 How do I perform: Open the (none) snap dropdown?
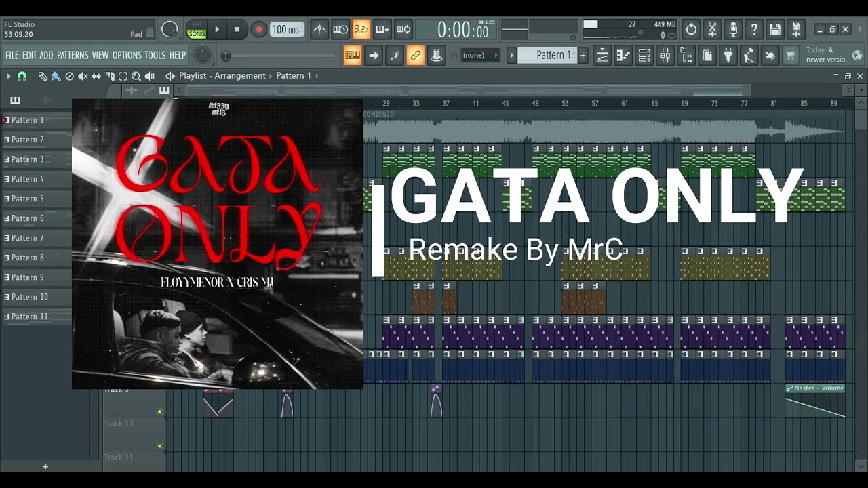[x=481, y=56]
